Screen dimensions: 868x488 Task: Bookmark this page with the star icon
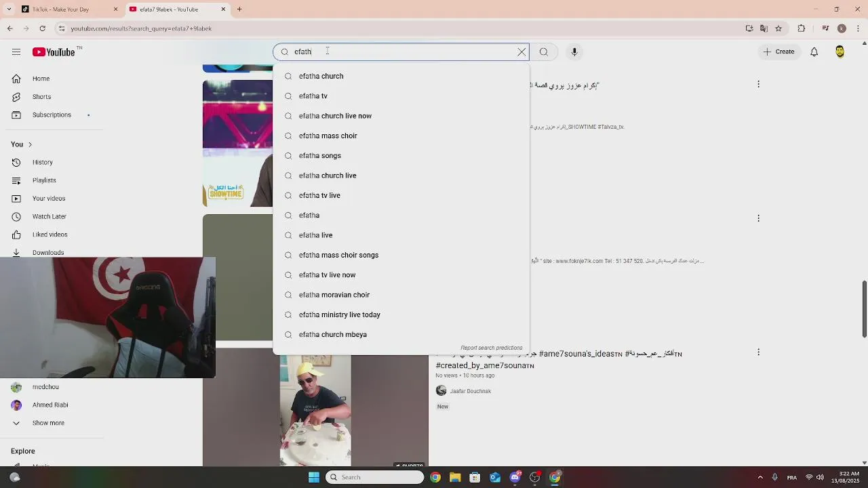[x=778, y=28]
